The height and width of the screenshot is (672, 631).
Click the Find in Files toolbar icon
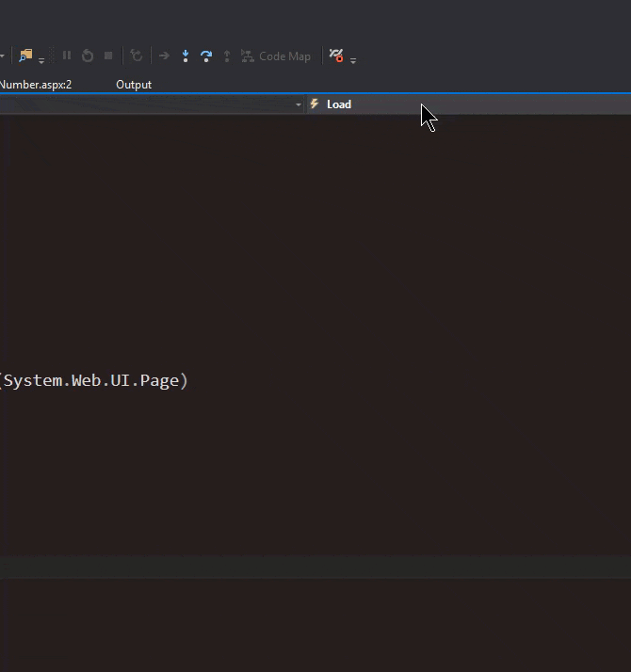25,56
